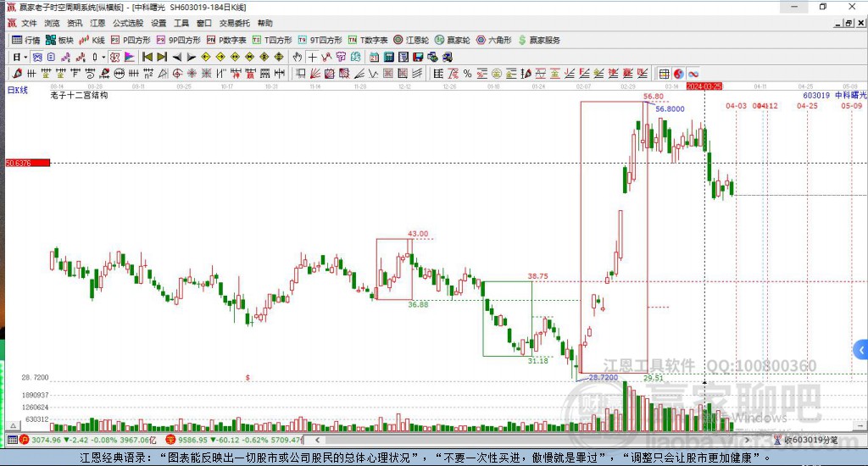The height and width of the screenshot is (466, 868).
Task: Open the 帮助 menu
Action: [x=264, y=23]
